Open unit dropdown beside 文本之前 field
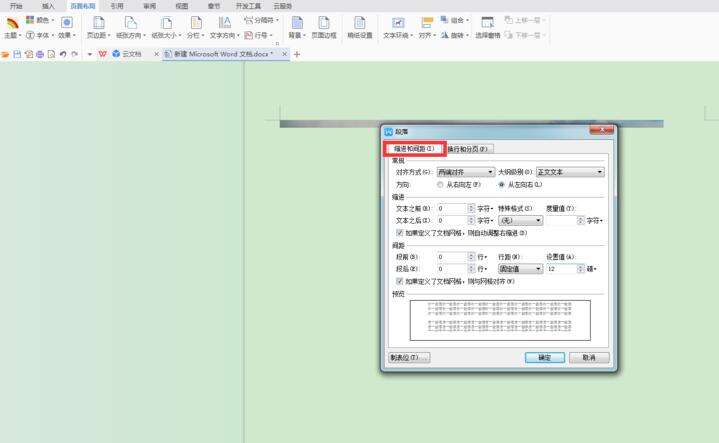The image size is (719, 443). click(x=485, y=208)
